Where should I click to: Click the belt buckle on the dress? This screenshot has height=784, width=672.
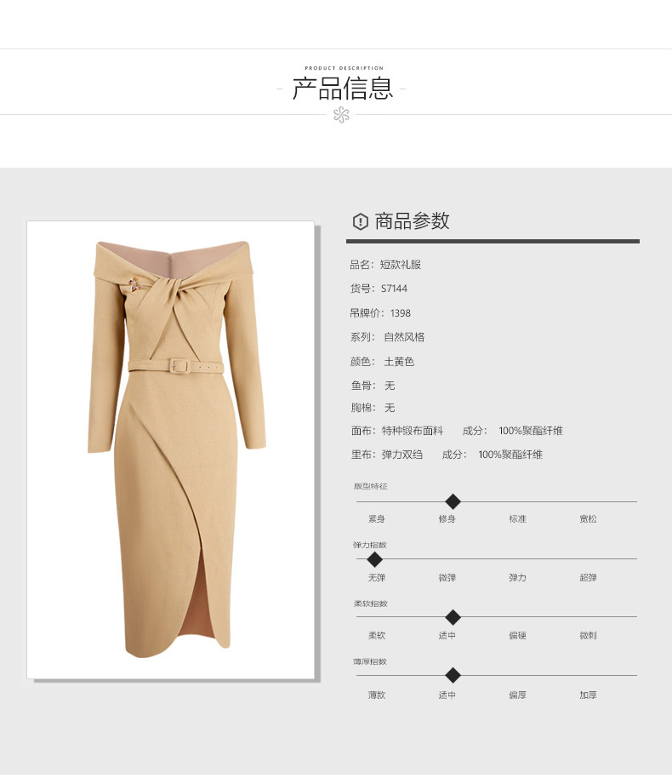pos(179,367)
